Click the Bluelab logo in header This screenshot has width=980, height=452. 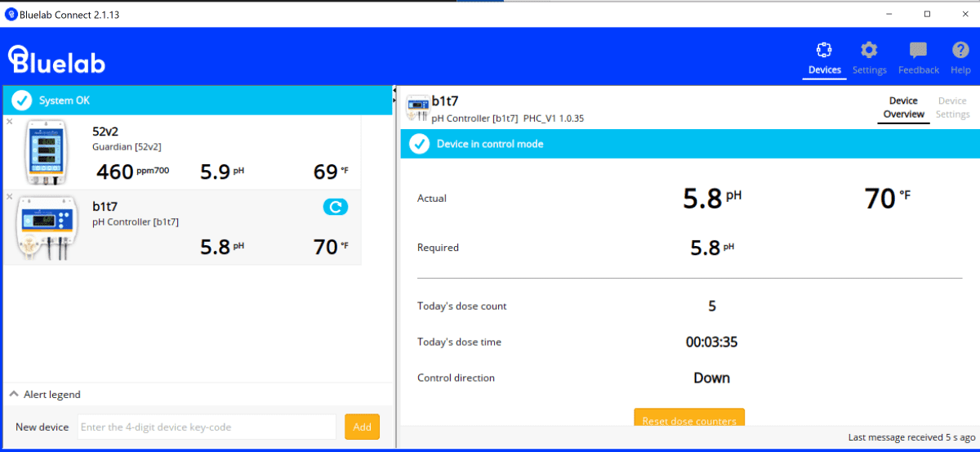[x=56, y=59]
